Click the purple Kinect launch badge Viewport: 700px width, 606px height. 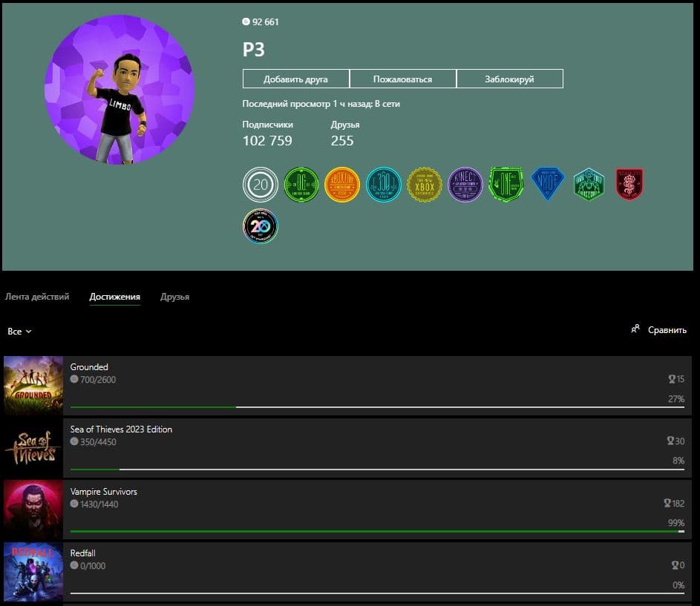(465, 184)
